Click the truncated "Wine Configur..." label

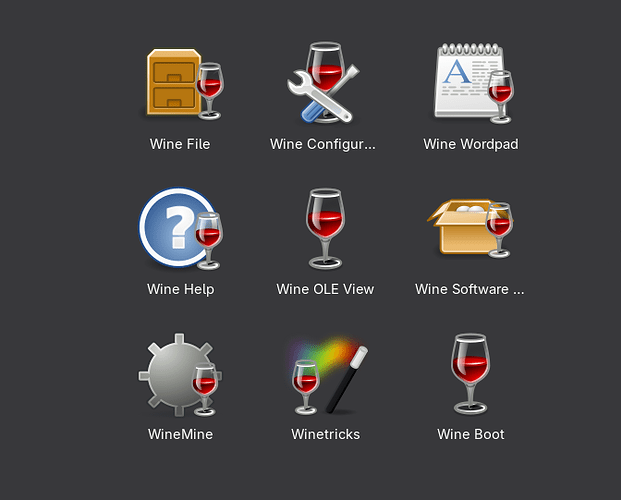point(323,144)
